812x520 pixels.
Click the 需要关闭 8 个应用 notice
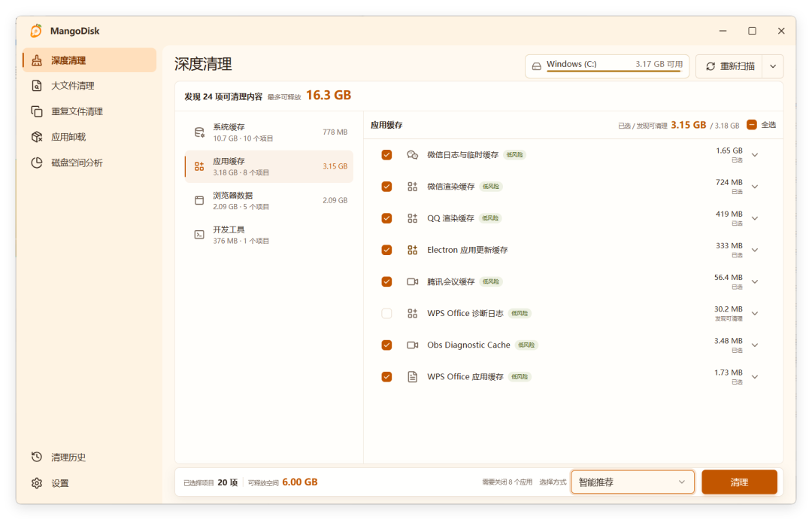pyautogui.click(x=507, y=482)
